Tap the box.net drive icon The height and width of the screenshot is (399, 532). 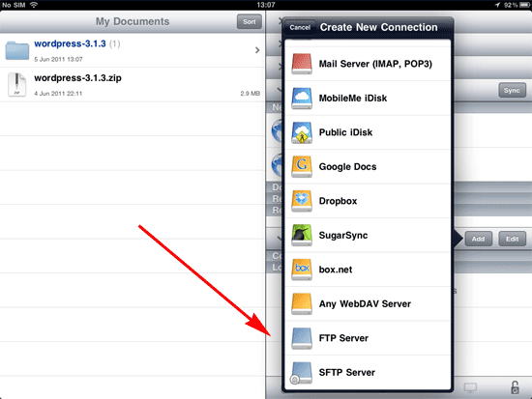pyautogui.click(x=302, y=270)
